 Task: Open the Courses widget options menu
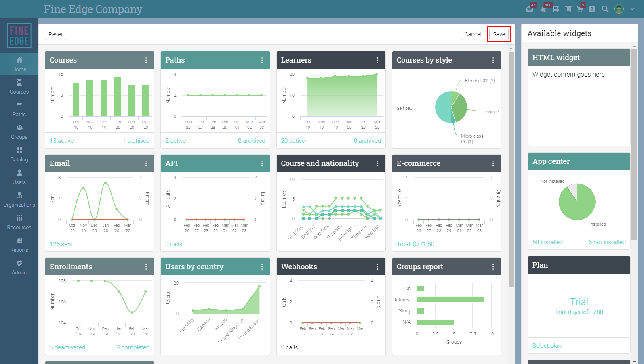(x=146, y=60)
